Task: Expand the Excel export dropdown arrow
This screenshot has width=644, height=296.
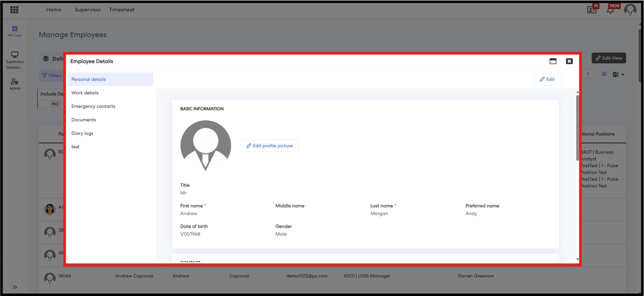Action: click(623, 75)
